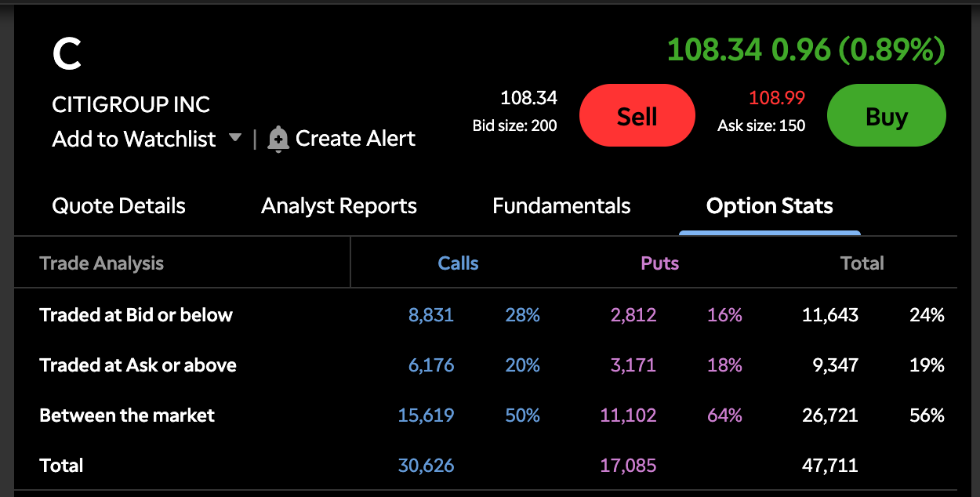Click the Create Alert link
This screenshot has height=497, width=980.
(355, 139)
